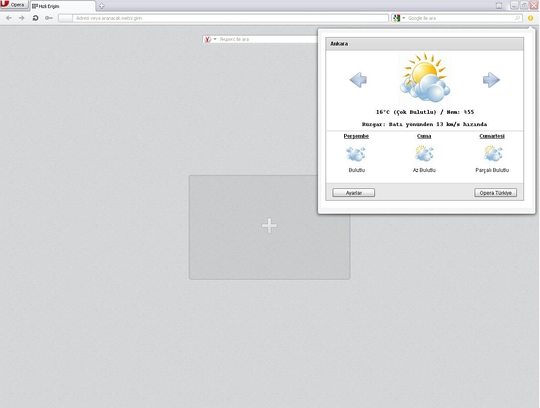The image size is (540, 408).
Task: Click the Parçalı Bulutlu forecast label
Action: point(492,170)
